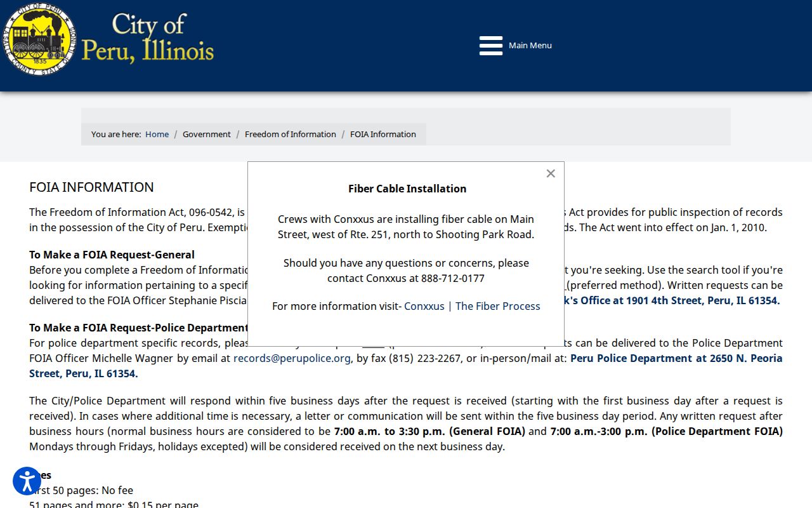Open the accessibility widget icon

click(x=27, y=481)
